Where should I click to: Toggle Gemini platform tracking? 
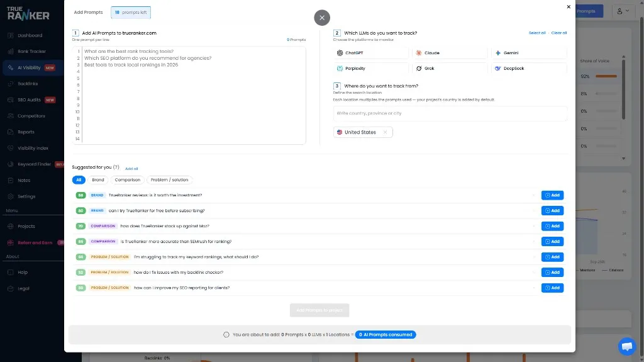(529, 53)
